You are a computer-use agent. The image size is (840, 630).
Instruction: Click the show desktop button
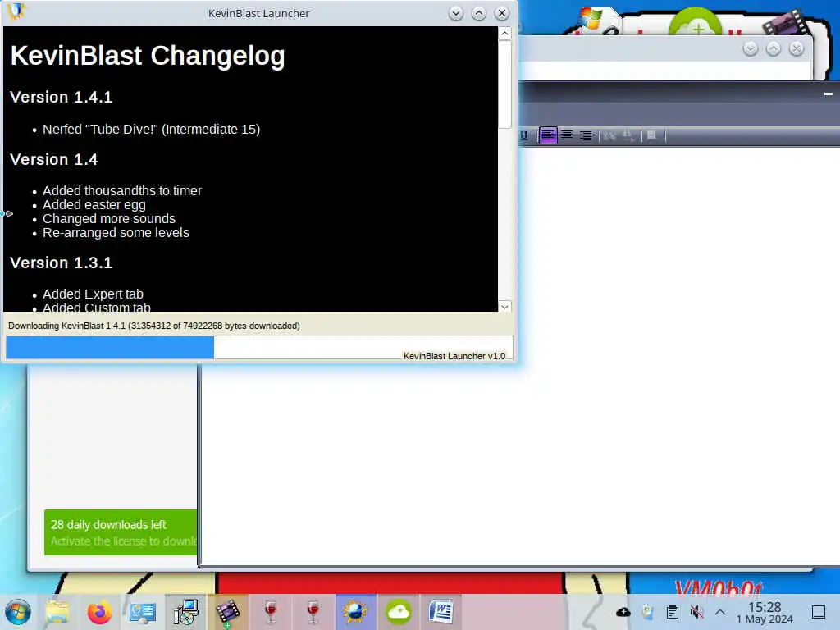coord(819,612)
